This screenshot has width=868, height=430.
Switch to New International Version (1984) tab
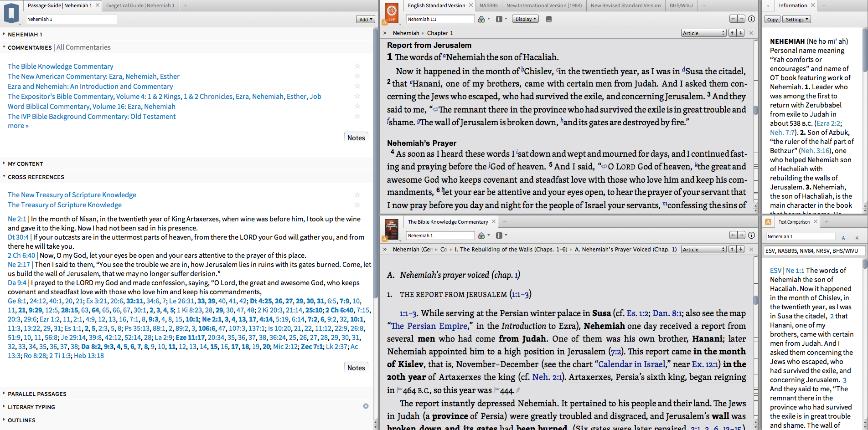[x=544, y=5]
